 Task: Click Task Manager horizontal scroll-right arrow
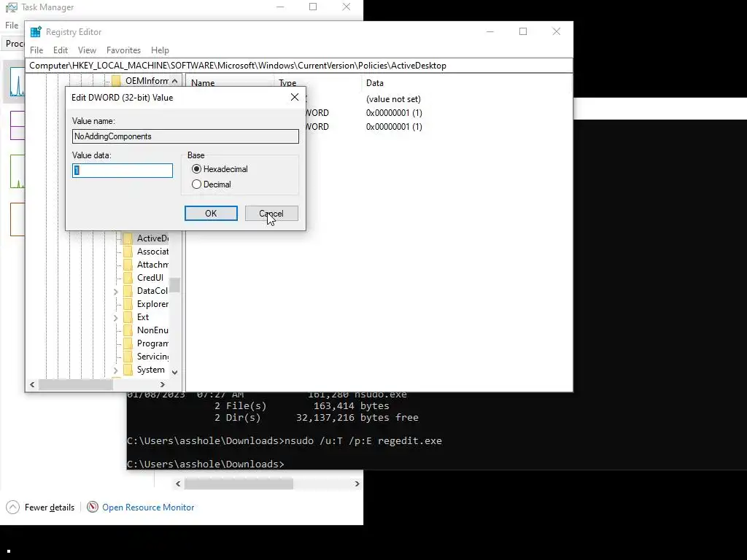point(357,484)
